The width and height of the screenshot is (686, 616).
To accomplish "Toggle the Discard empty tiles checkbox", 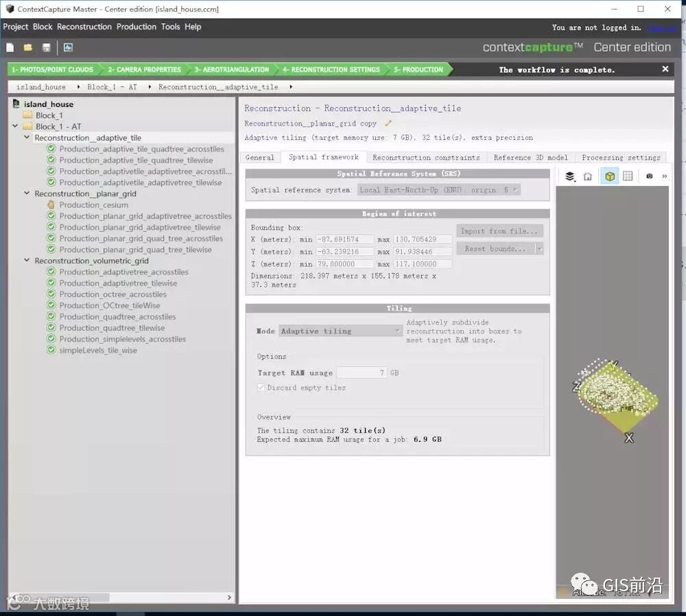I will pyautogui.click(x=261, y=388).
